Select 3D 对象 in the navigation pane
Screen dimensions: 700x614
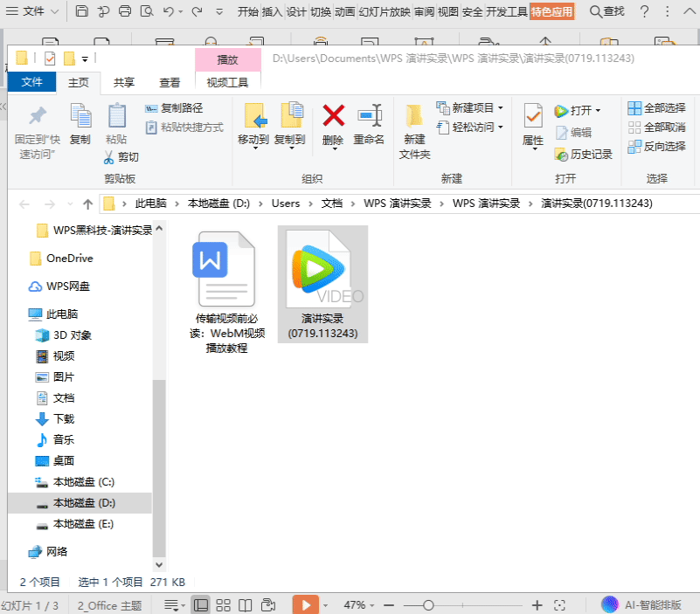(x=64, y=335)
